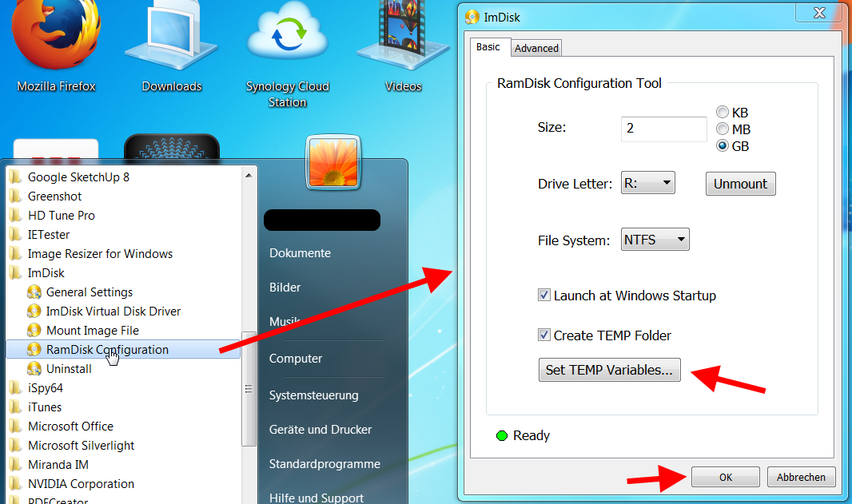The image size is (852, 504).
Task: Open Mount Image File shortcut
Action: pyautogui.click(x=92, y=331)
